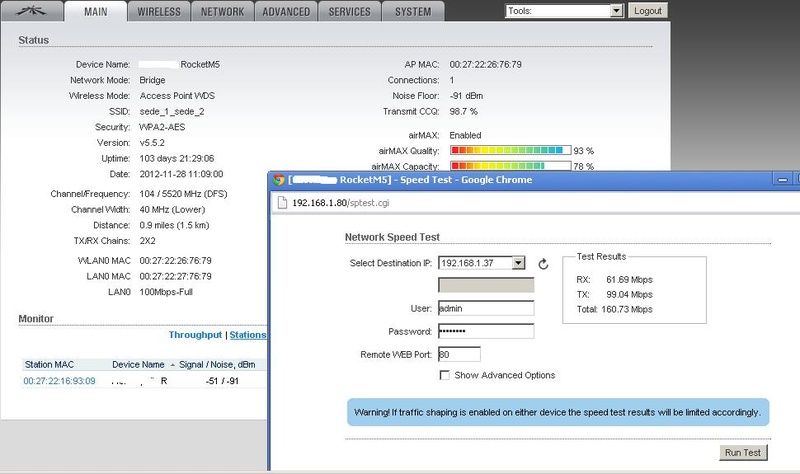800x474 pixels.
Task: Open the SYSTEM tab
Action: click(x=413, y=12)
